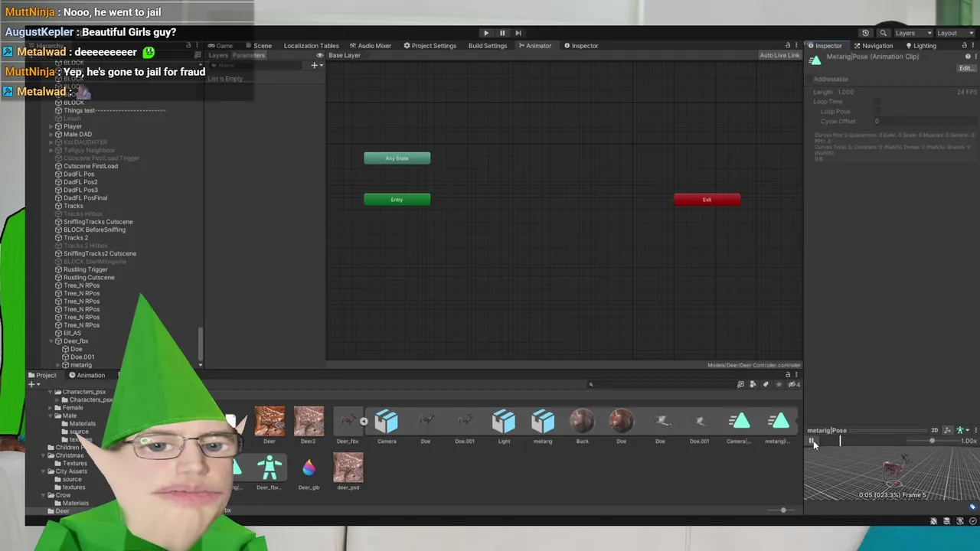The height and width of the screenshot is (551, 980).
Task: Switch to the Game tab
Action: (220, 46)
